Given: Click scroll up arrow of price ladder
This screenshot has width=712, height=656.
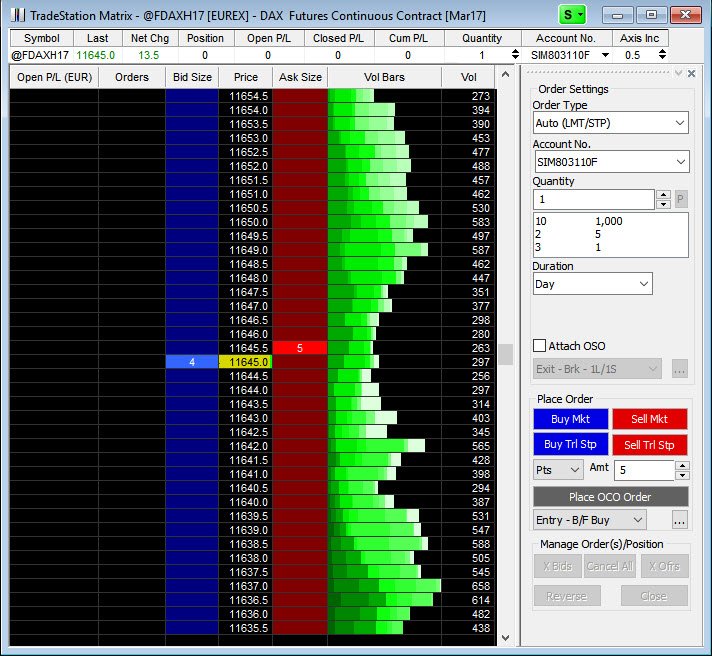Looking at the screenshot, I should pos(505,74).
